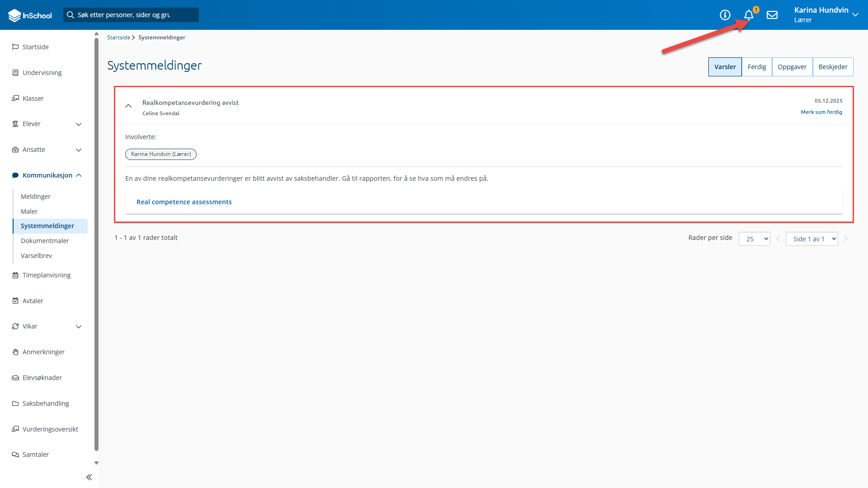Click the Klasser sidebar icon
The width and height of the screenshot is (868, 488).
tap(15, 99)
